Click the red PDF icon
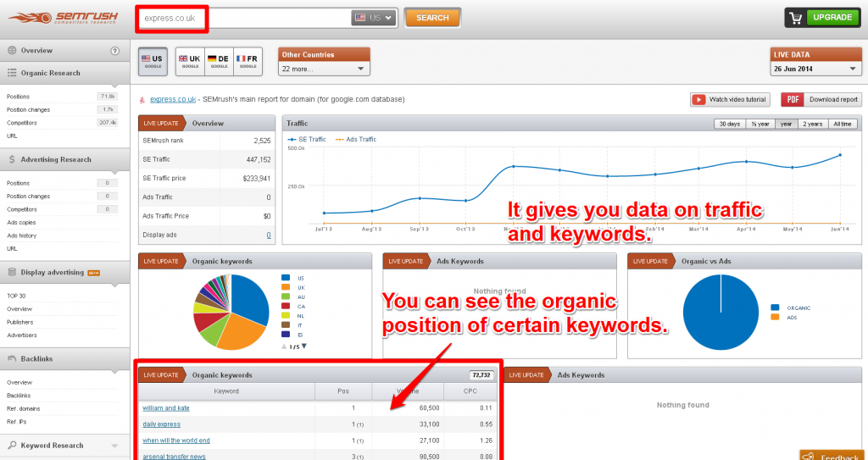868x460 pixels. coord(793,100)
